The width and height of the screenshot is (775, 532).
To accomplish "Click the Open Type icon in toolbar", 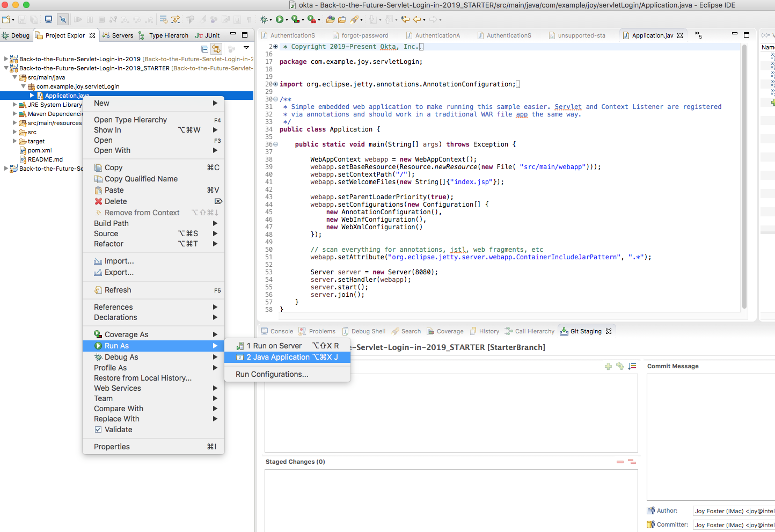I will 330,19.
